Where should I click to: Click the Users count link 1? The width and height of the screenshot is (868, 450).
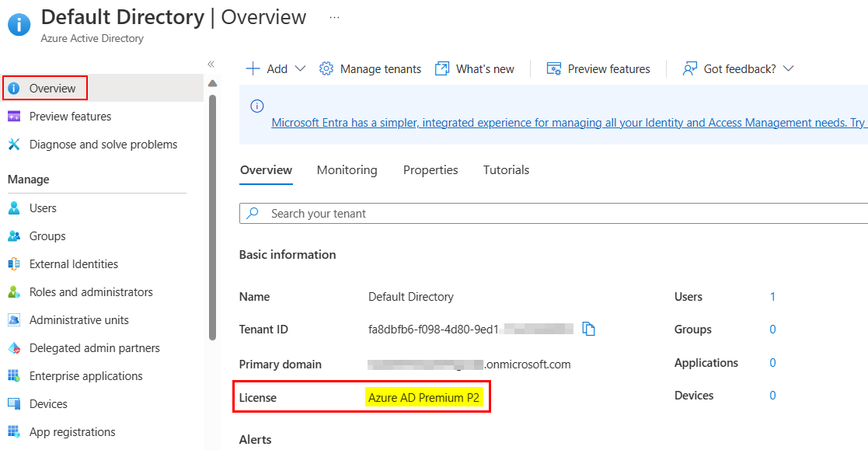[772, 297]
